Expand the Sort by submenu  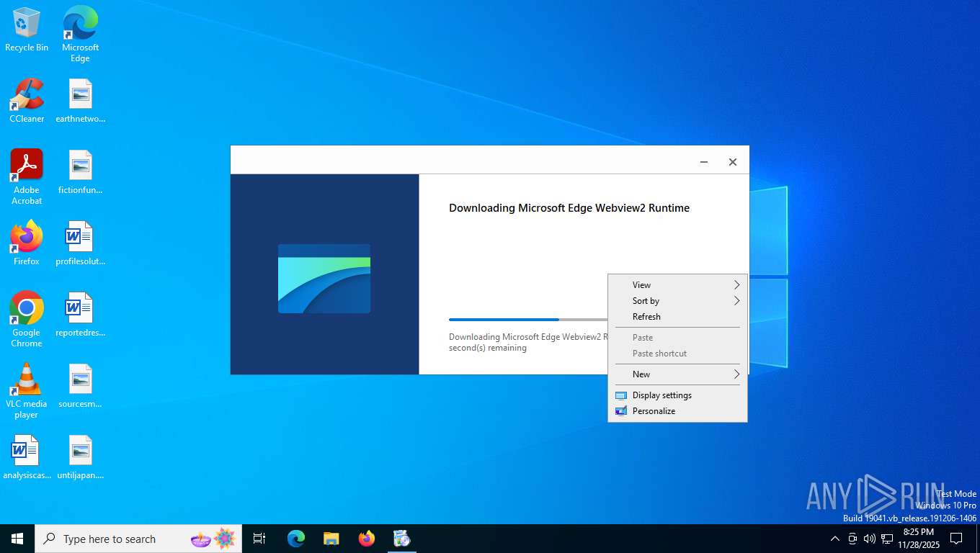tap(677, 301)
